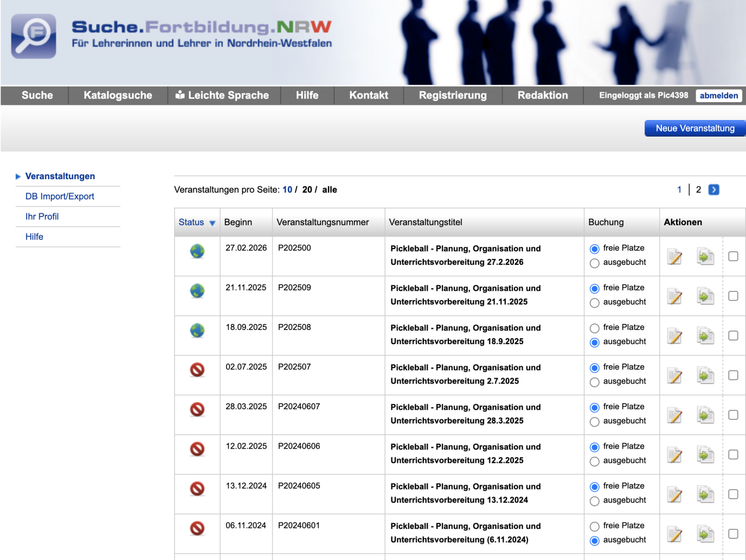This screenshot has width=746, height=560.
Task: Click the Neue Veranstaltung button
Action: (695, 128)
